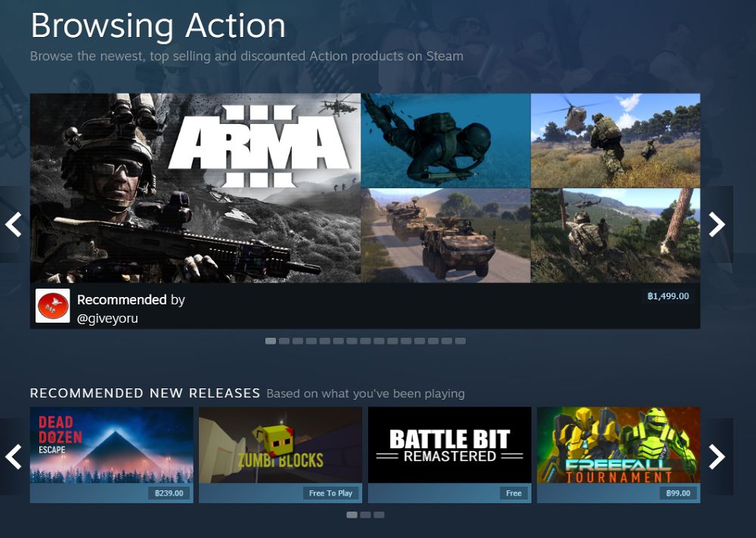This screenshot has width=756, height=538.
Task: Jump to the last featured carousel dot
Action: (x=460, y=341)
